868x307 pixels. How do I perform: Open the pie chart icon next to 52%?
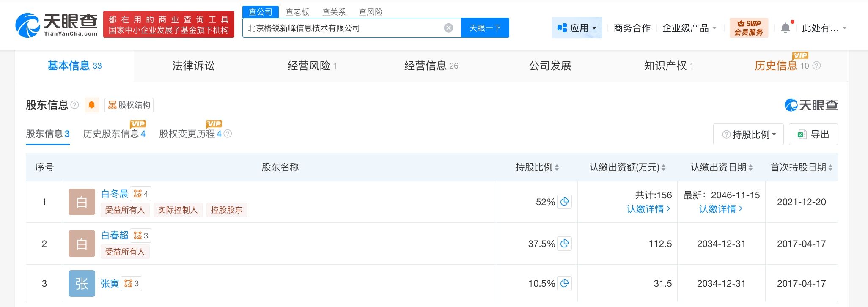coord(564,202)
